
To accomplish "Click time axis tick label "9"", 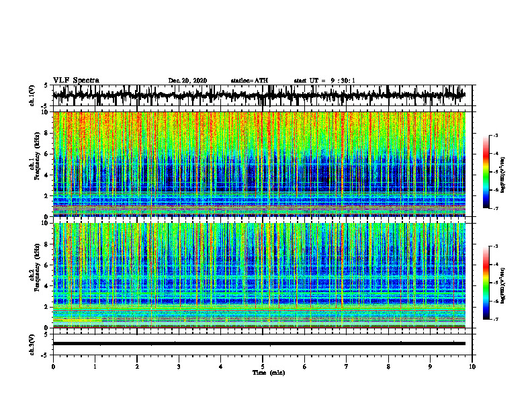I will (430, 367).
